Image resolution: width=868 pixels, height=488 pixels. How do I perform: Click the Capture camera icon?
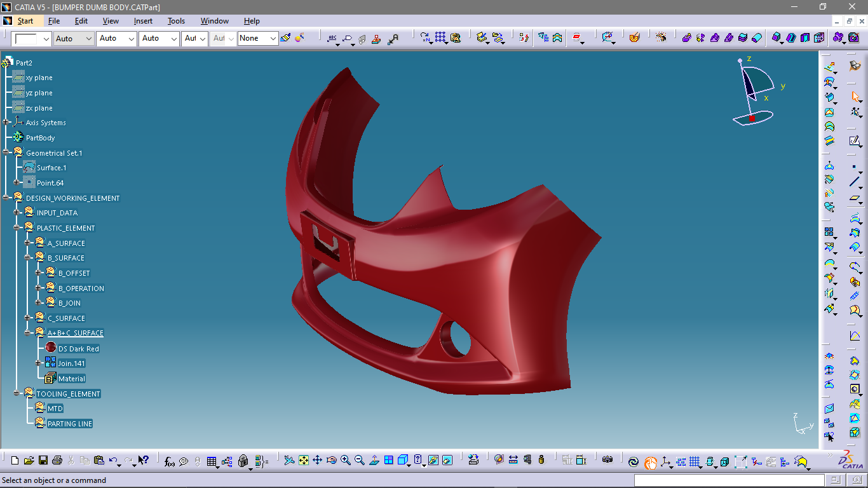607,459
